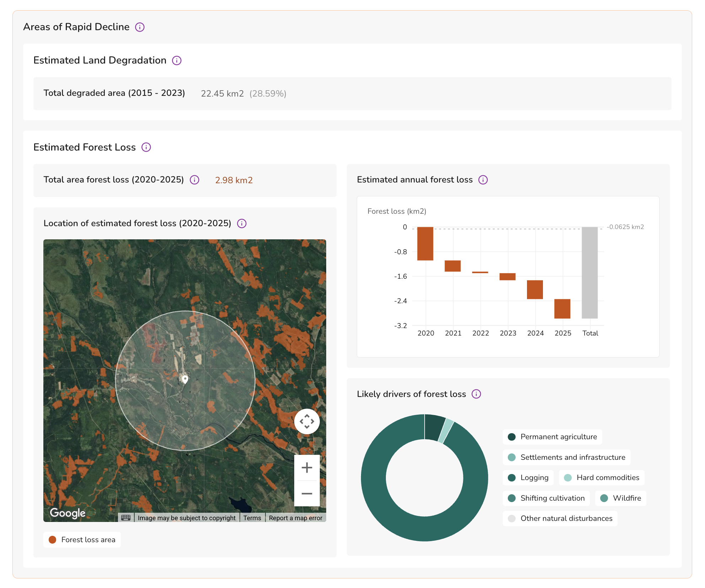Click the map recenter crosshair button
The width and height of the screenshot is (705, 588).
(307, 421)
